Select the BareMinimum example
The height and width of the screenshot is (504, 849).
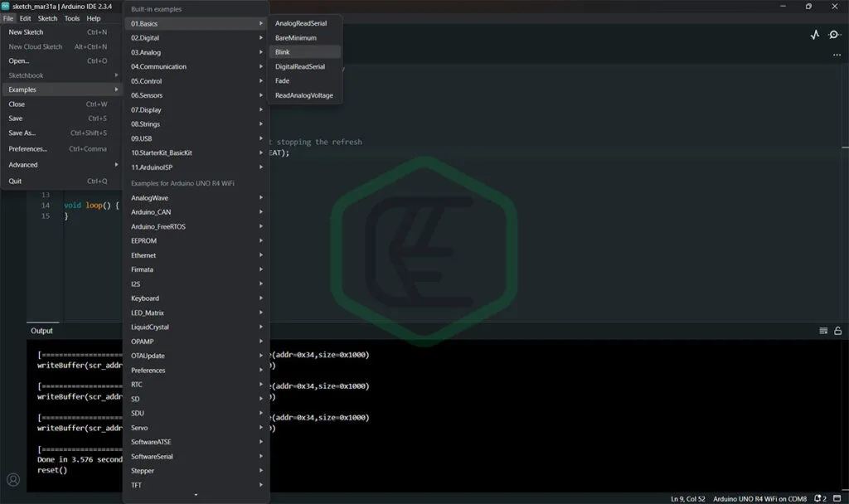[x=305, y=38]
